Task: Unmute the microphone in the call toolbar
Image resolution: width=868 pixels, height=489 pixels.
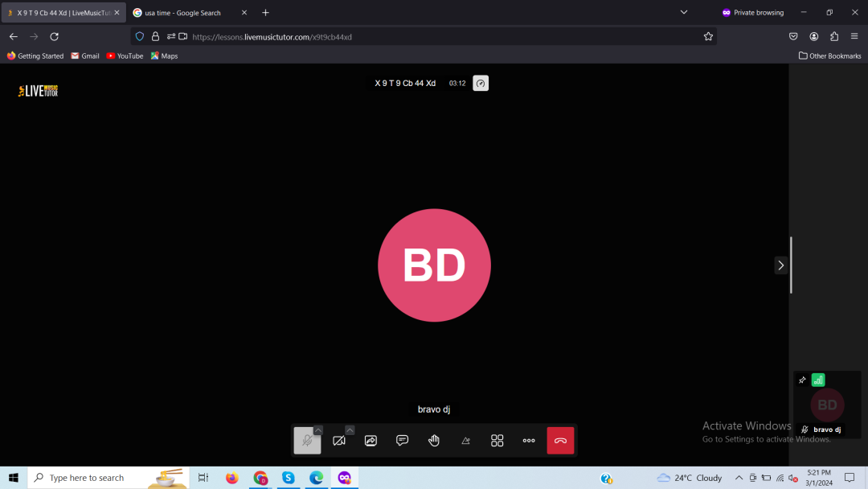Action: pos(306,441)
